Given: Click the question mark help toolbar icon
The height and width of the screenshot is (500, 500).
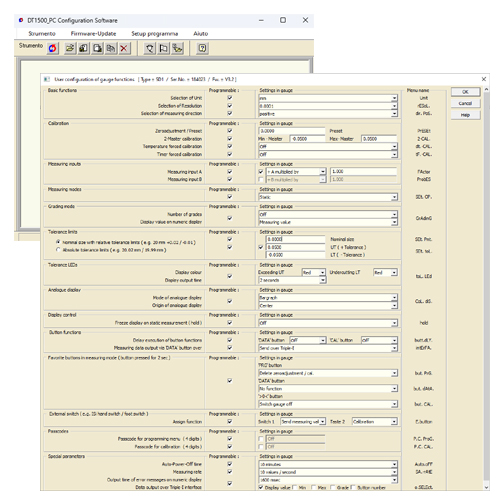Looking at the screenshot, I should 202,48.
